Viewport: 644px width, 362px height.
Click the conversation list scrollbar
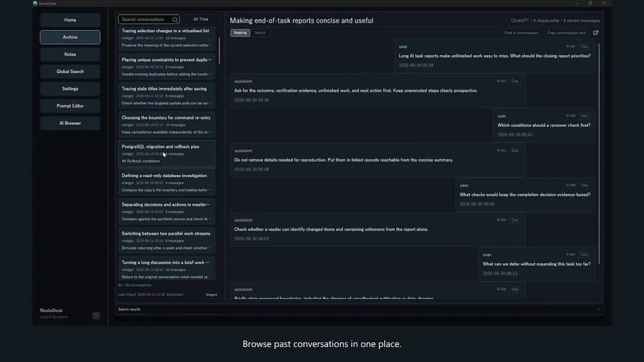(219, 51)
